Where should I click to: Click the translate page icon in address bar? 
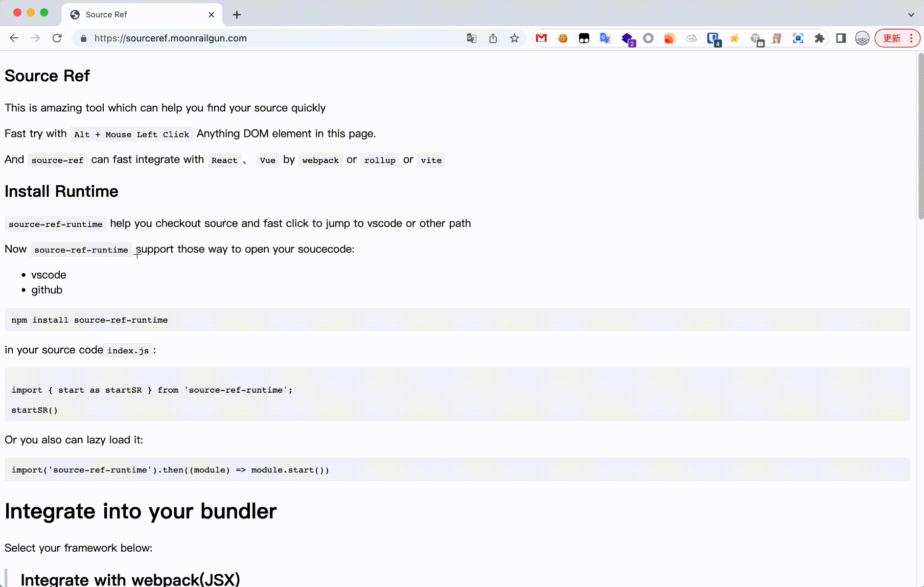(472, 38)
